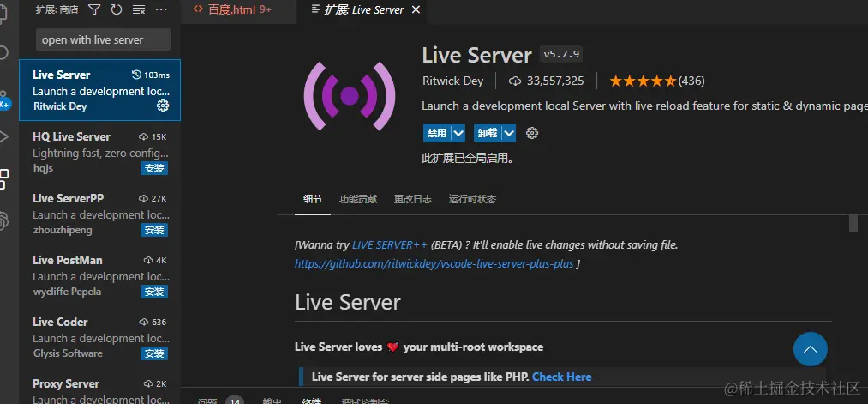Click the Glysis Software publisher name
This screenshot has height=404, width=868.
pyautogui.click(x=68, y=353)
